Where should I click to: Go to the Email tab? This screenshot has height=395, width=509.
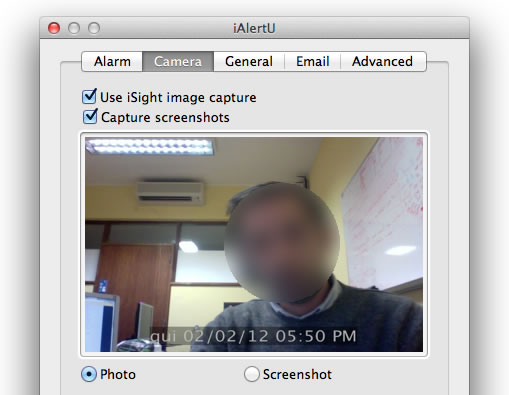[x=313, y=61]
